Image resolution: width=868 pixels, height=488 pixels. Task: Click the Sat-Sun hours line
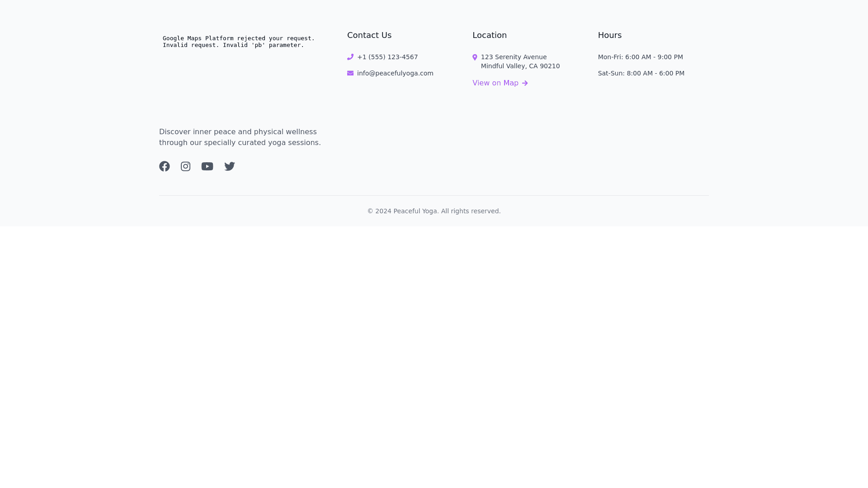coord(641,73)
